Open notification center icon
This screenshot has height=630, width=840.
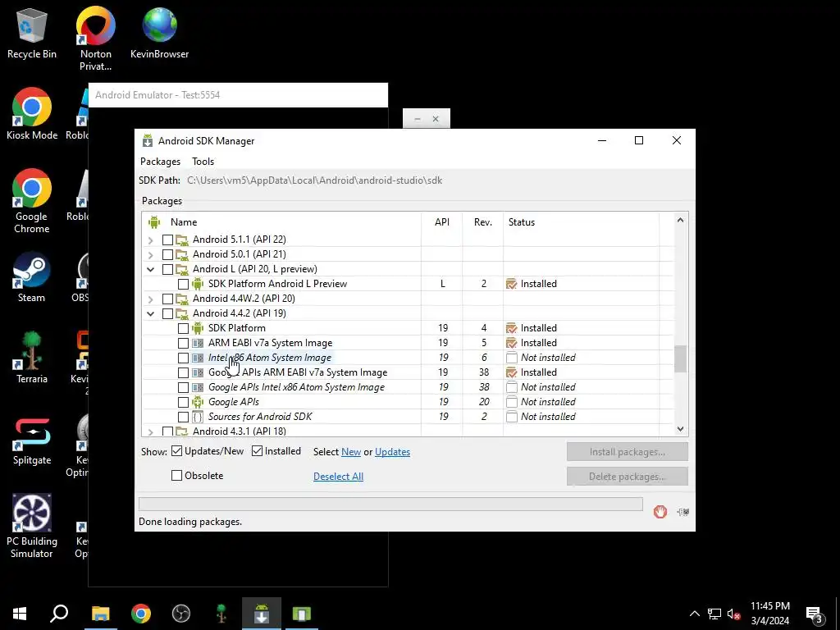click(x=815, y=614)
